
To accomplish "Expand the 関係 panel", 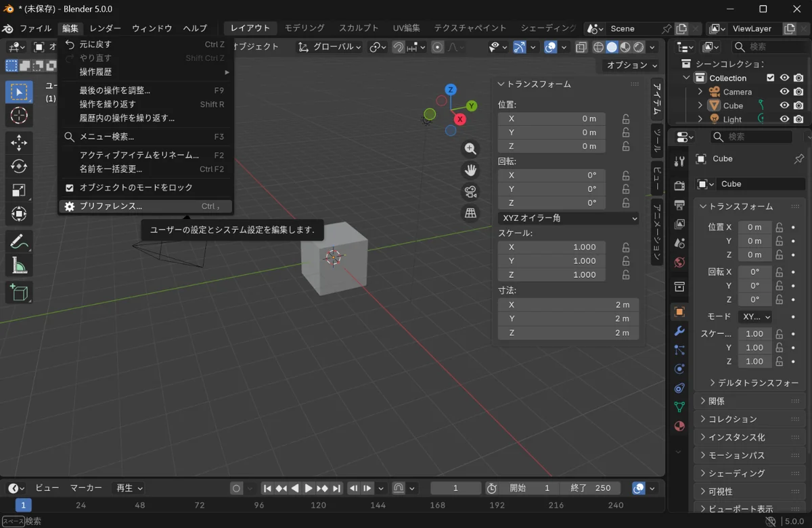I will 717,401.
